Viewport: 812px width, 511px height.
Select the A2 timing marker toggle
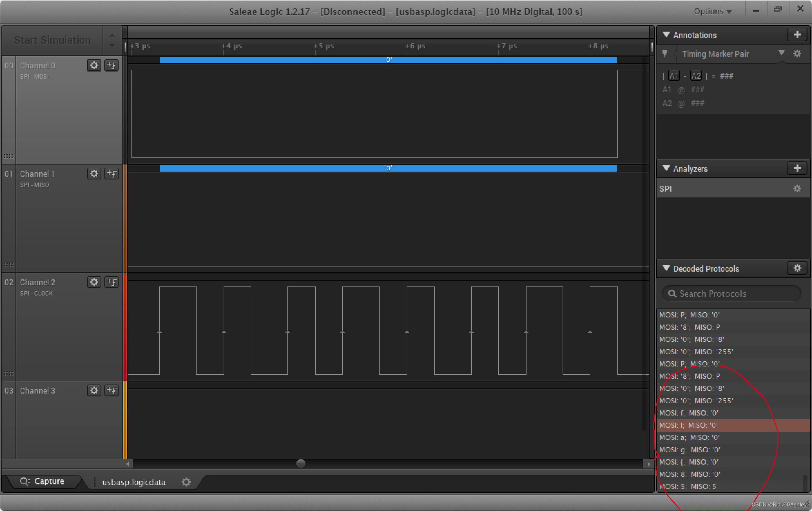pyautogui.click(x=696, y=76)
